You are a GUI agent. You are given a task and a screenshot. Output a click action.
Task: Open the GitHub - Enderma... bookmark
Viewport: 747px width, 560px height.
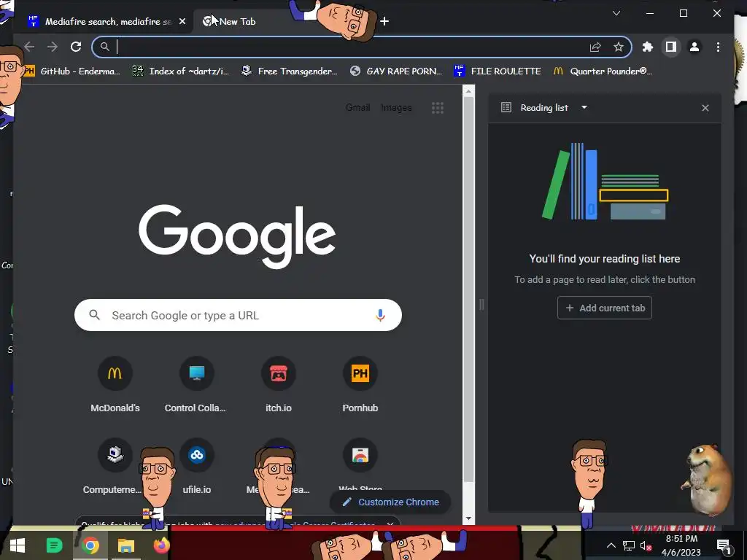pos(72,71)
